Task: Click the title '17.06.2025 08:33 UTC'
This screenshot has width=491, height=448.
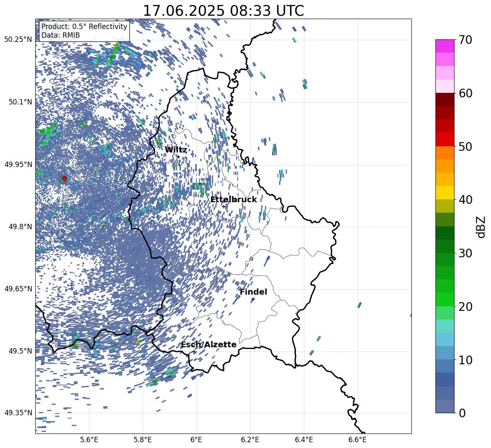Action: [223, 11]
